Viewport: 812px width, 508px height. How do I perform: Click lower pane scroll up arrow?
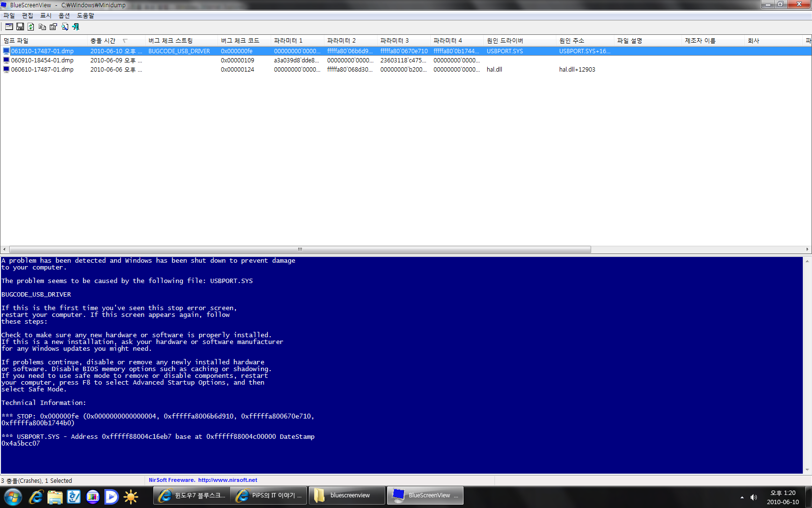[807, 261]
